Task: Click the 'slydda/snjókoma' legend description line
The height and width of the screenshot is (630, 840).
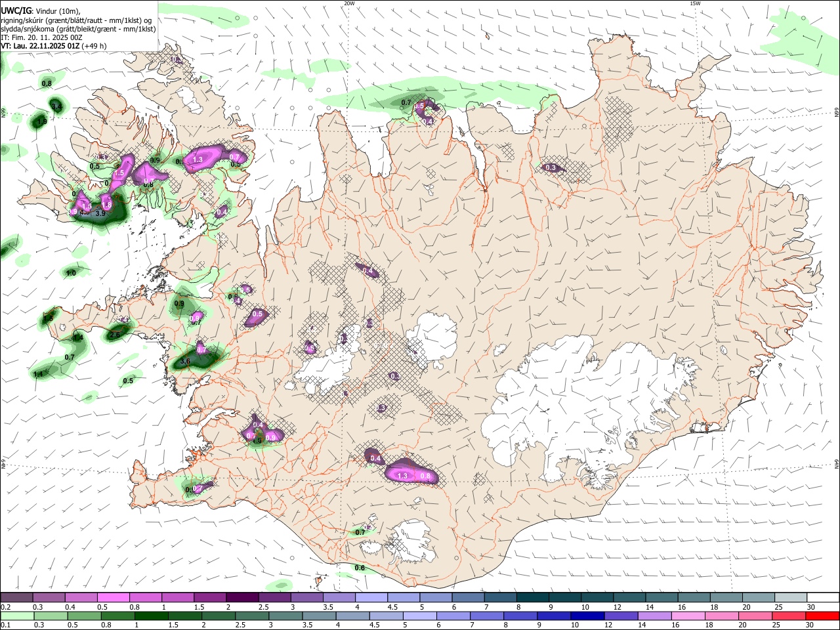Action: click(x=78, y=29)
